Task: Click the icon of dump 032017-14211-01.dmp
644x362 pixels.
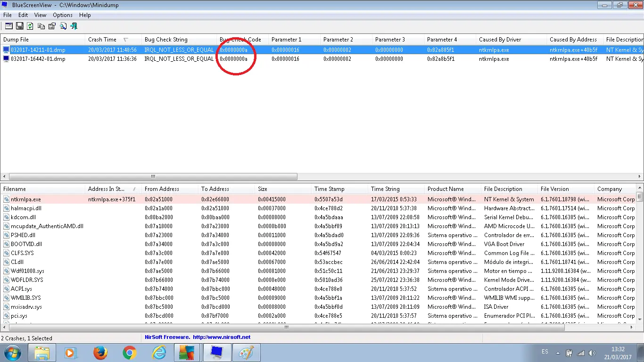Action: pyautogui.click(x=6, y=49)
